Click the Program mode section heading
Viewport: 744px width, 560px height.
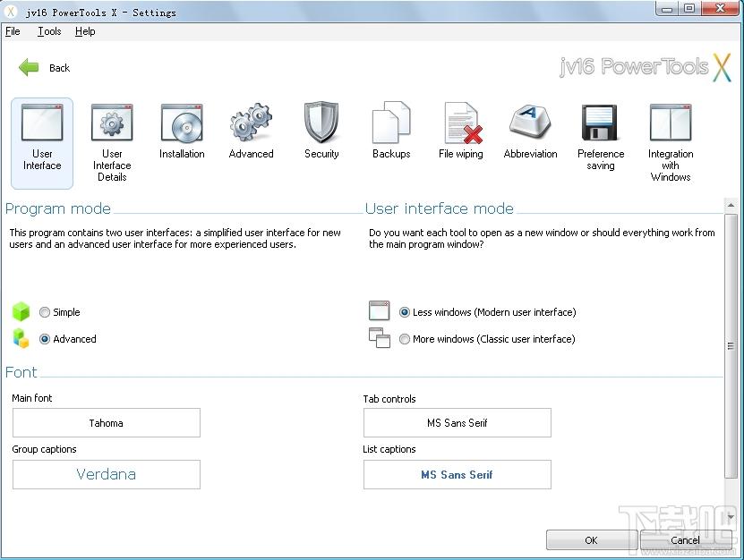58,208
